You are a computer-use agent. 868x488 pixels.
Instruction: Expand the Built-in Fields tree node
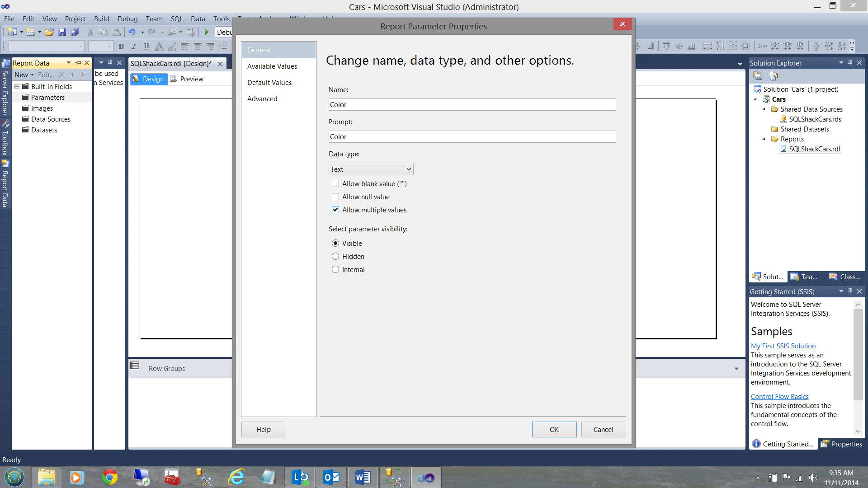click(17, 86)
